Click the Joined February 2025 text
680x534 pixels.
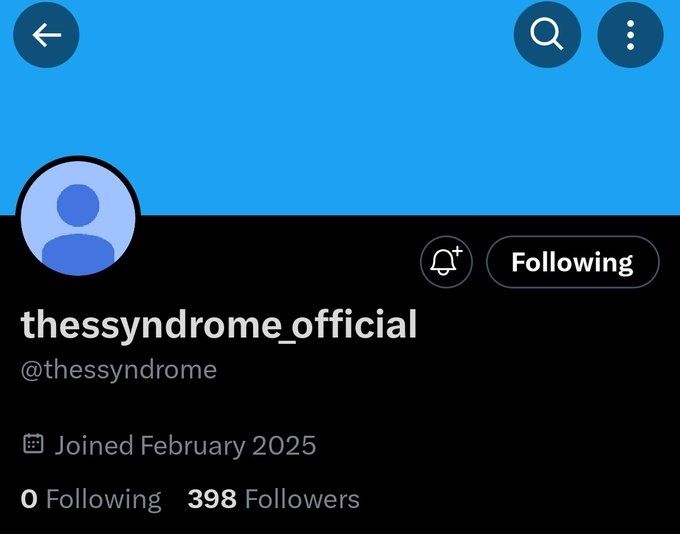[x=185, y=446]
